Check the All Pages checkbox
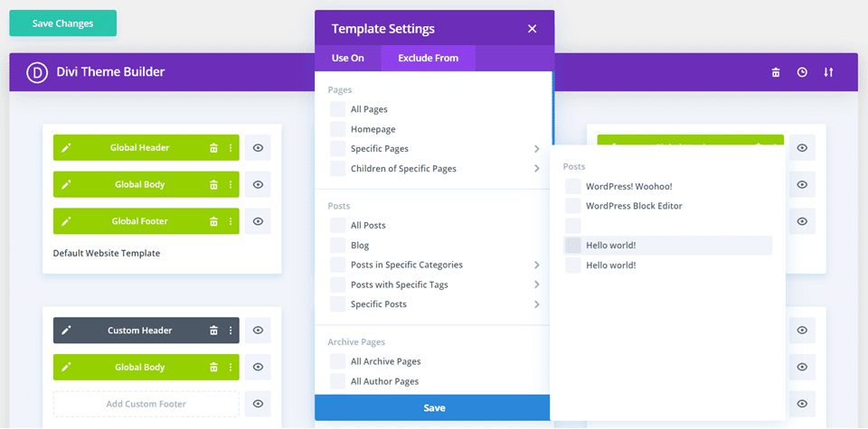 (337, 109)
